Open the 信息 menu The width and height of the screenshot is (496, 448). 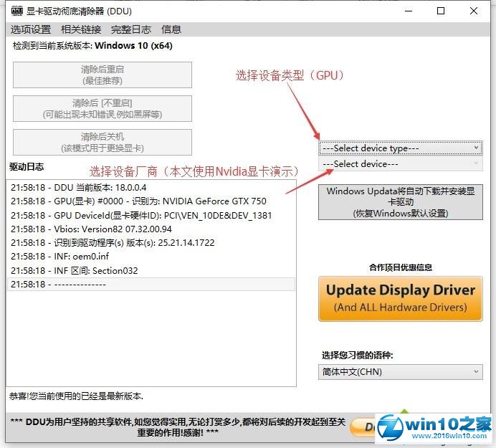point(171,29)
